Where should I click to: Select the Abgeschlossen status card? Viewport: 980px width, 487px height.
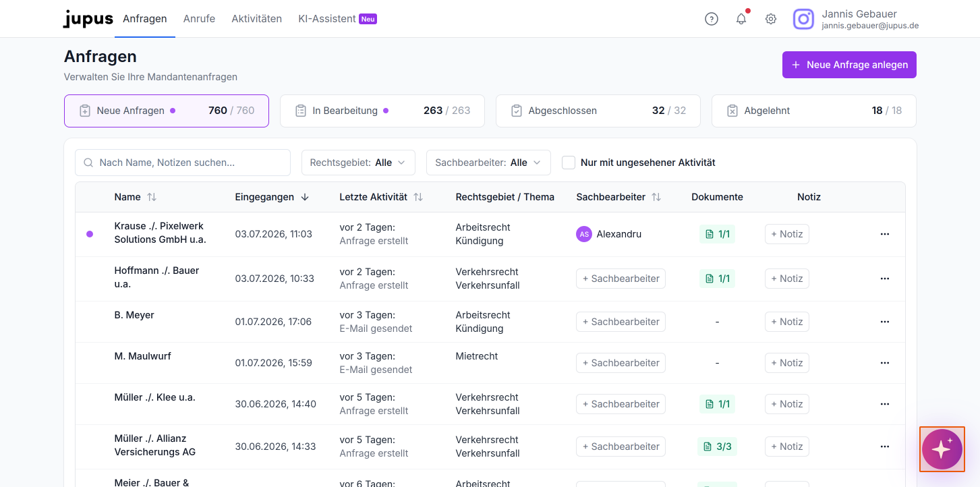[x=598, y=111]
